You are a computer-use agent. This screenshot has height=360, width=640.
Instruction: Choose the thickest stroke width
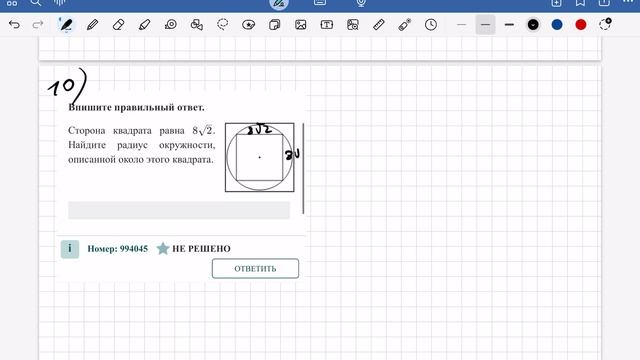click(x=509, y=25)
